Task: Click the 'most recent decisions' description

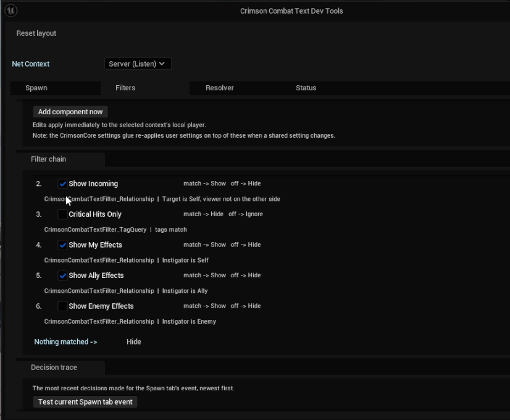Action: coord(133,388)
